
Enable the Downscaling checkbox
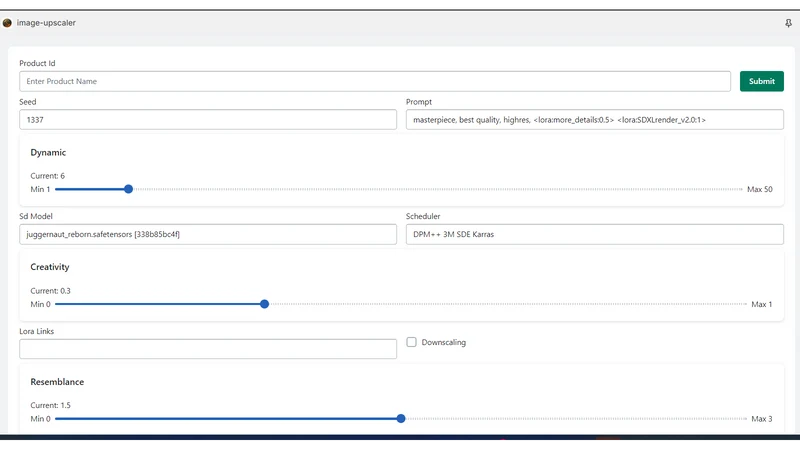[411, 342]
